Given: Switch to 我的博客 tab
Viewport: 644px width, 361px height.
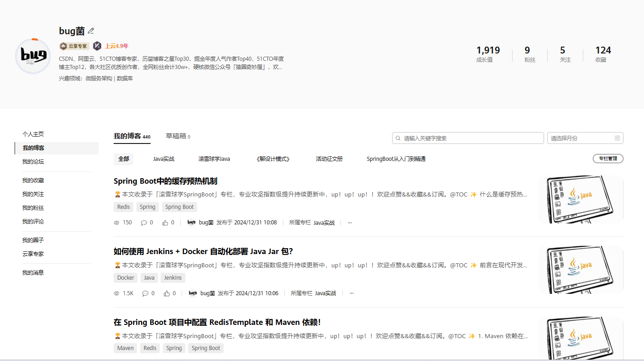Looking at the screenshot, I should tap(132, 136).
